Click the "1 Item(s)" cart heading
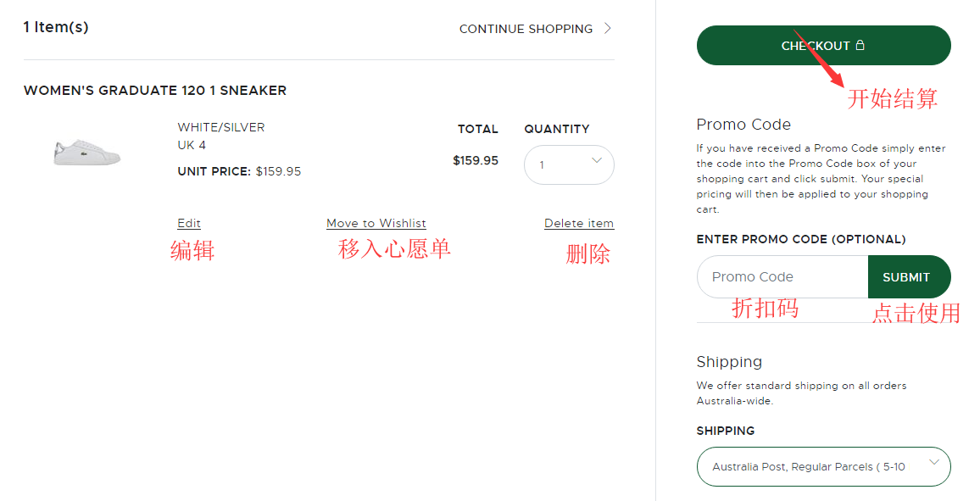This screenshot has height=501, width=980. (56, 27)
